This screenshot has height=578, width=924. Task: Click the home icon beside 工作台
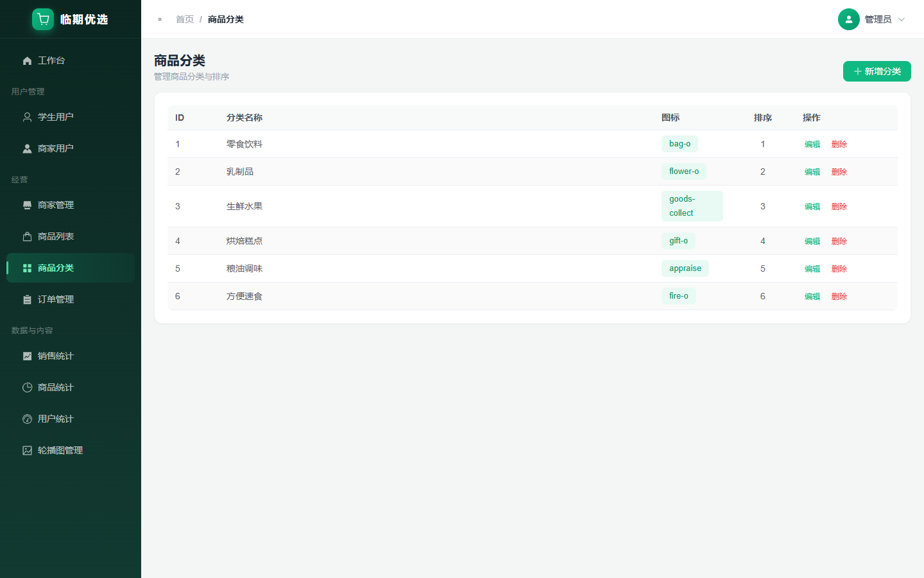(x=27, y=60)
